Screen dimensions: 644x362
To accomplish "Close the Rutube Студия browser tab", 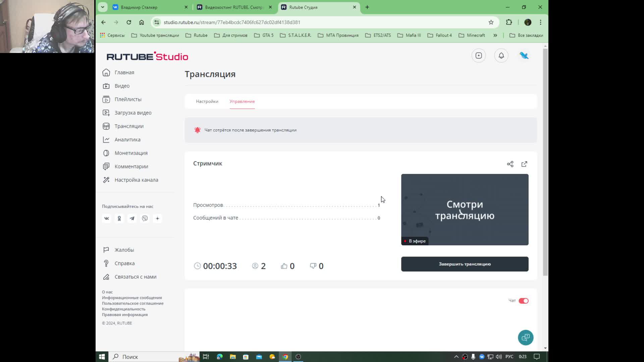I will pyautogui.click(x=355, y=7).
